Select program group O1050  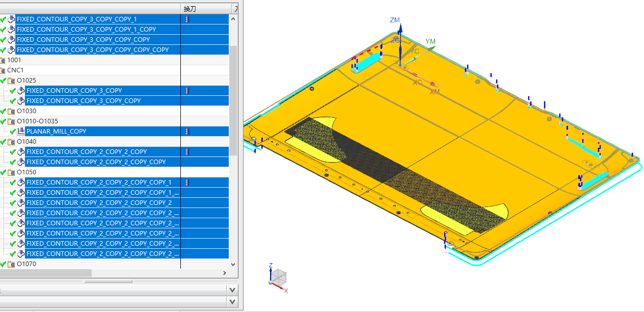pyautogui.click(x=26, y=172)
